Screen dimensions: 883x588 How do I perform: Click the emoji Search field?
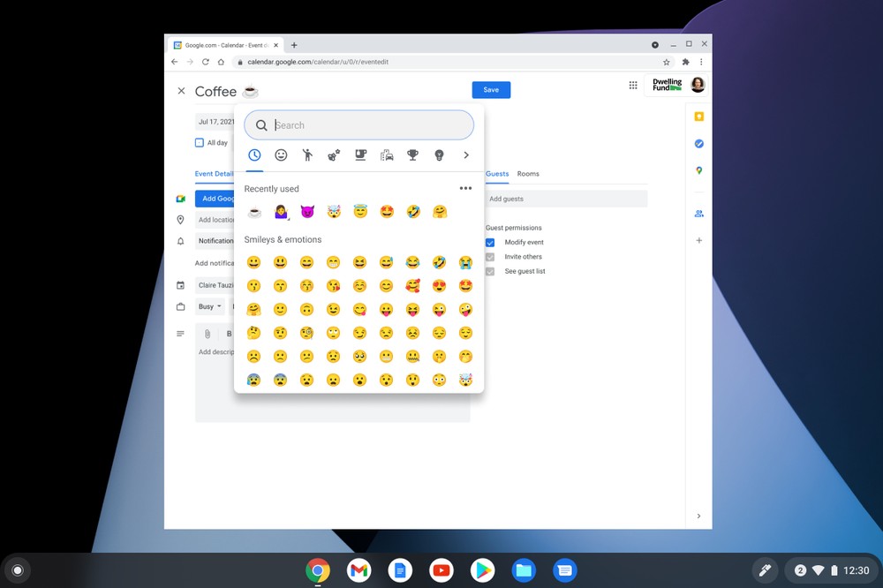(x=371, y=125)
